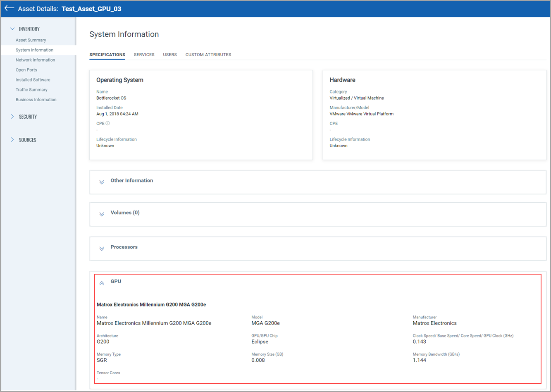Expand the SECURITY section chevron
The width and height of the screenshot is (551, 392).
pos(12,117)
